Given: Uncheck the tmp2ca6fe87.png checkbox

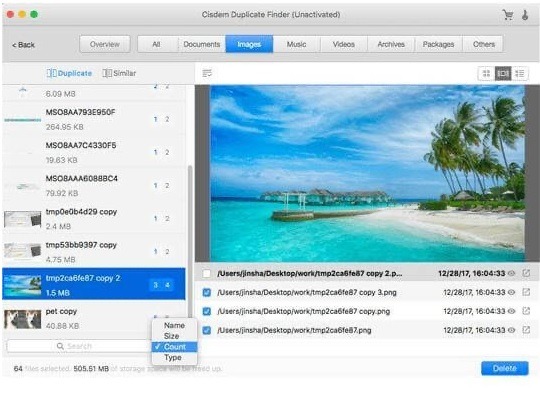Looking at the screenshot, I should [207, 330].
